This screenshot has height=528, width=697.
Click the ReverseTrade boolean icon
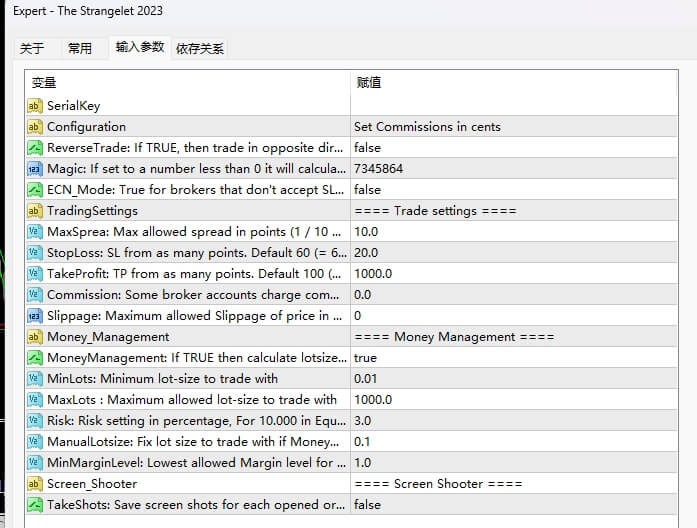point(35,148)
